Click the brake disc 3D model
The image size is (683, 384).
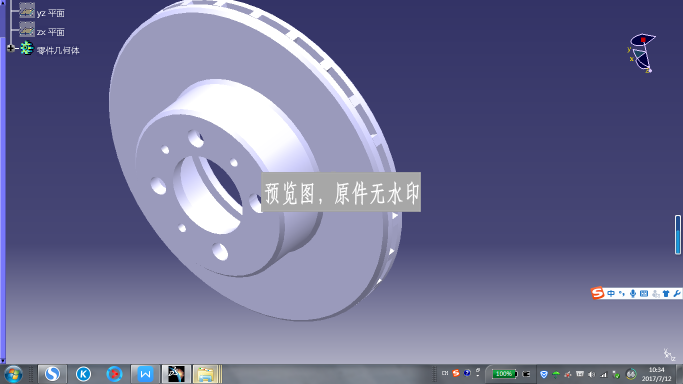(x=255, y=161)
